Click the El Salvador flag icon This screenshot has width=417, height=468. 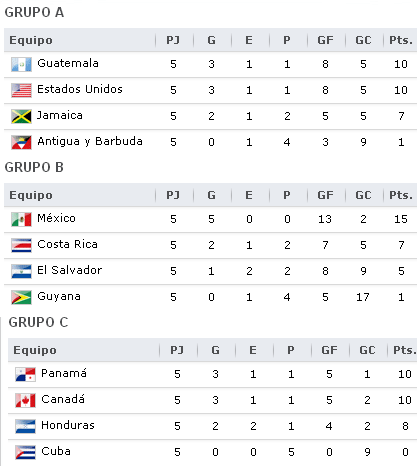click(x=21, y=271)
